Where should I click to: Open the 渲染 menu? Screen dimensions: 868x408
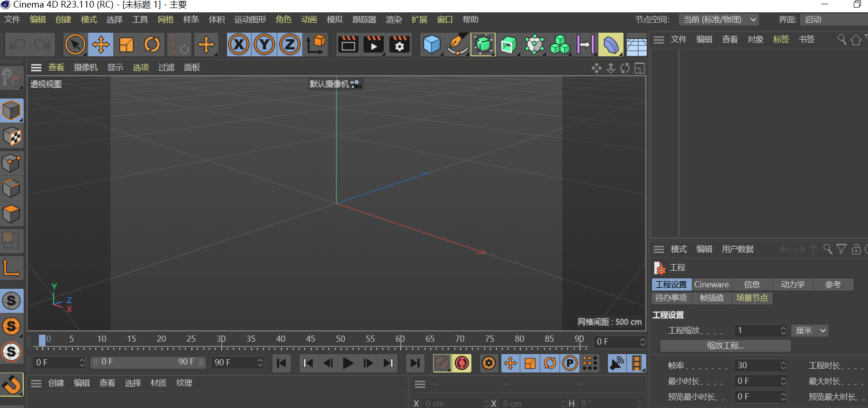(394, 19)
